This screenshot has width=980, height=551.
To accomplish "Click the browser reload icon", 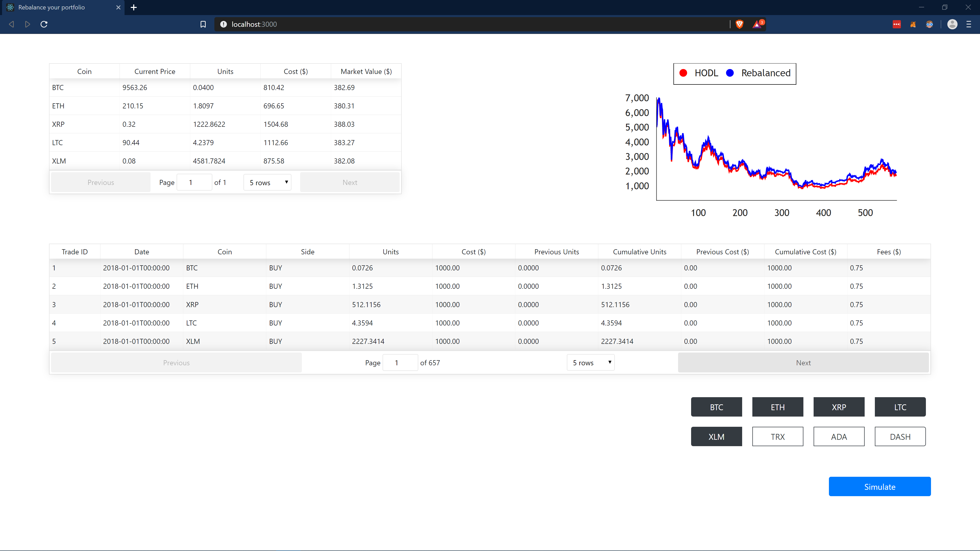I will [x=44, y=24].
